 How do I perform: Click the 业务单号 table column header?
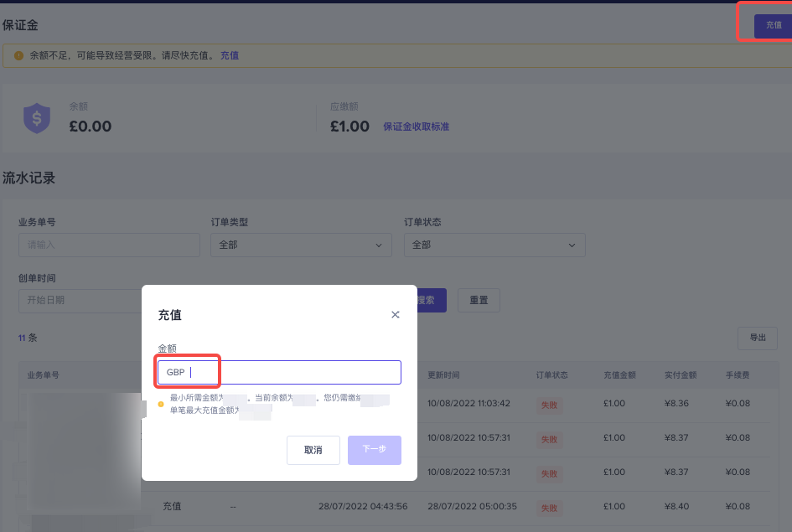[x=43, y=375]
